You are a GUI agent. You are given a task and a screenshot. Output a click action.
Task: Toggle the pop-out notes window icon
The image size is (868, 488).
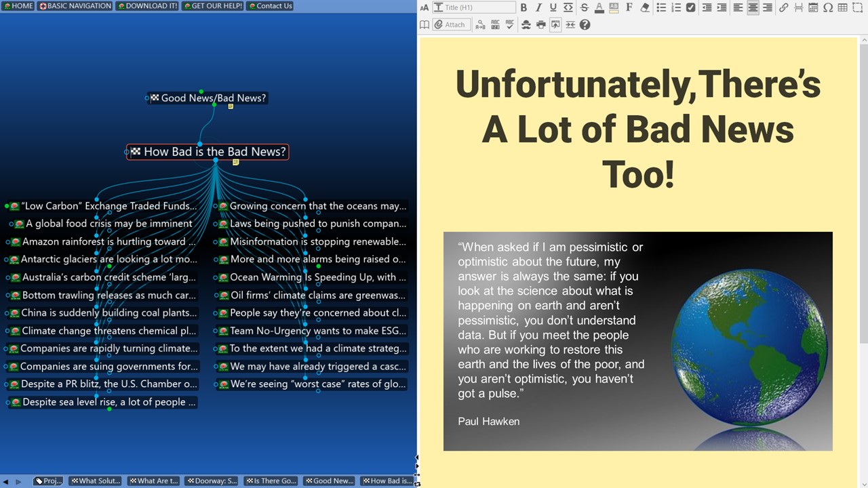(x=555, y=24)
